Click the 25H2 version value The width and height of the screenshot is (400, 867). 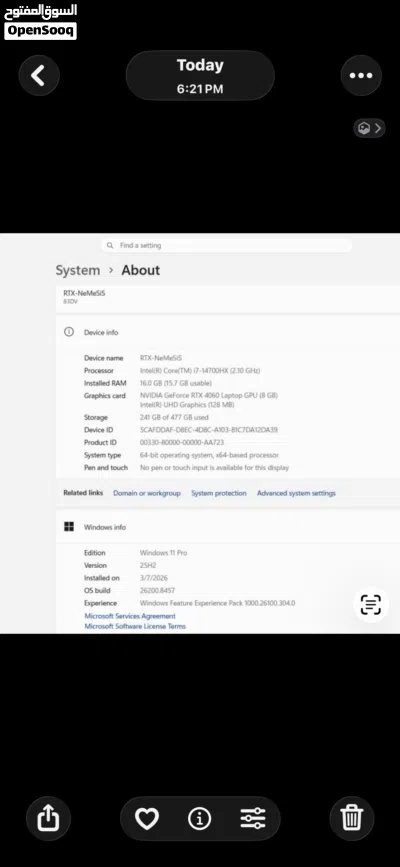pos(148,565)
